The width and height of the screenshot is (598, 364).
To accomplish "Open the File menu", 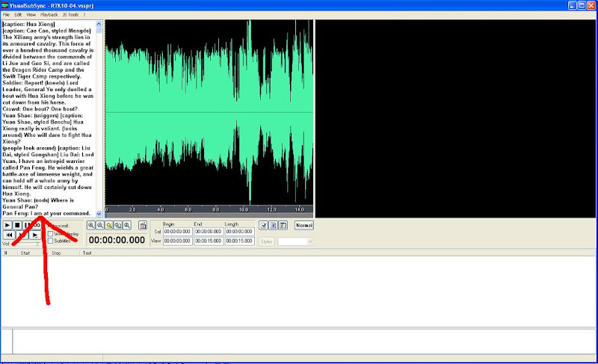I will [x=6, y=15].
